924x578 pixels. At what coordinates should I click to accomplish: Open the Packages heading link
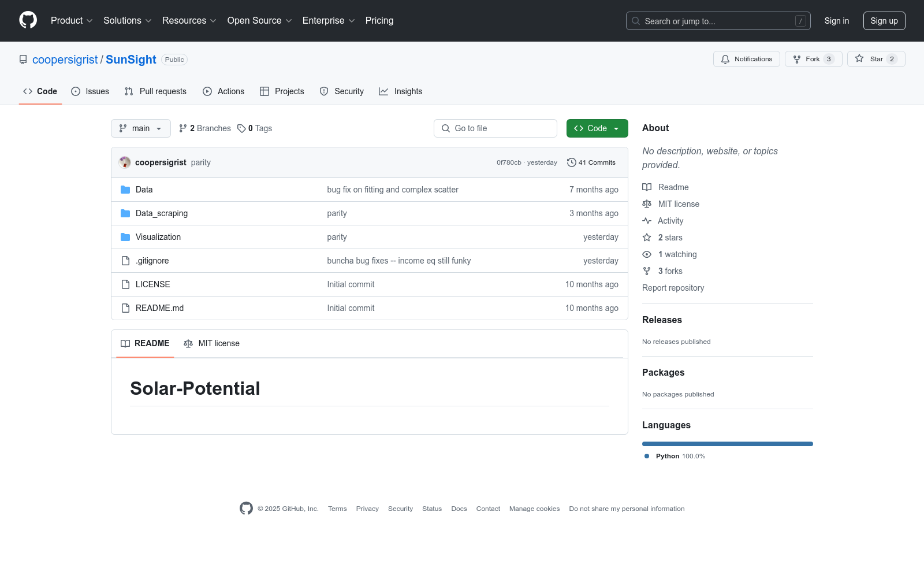[664, 372]
